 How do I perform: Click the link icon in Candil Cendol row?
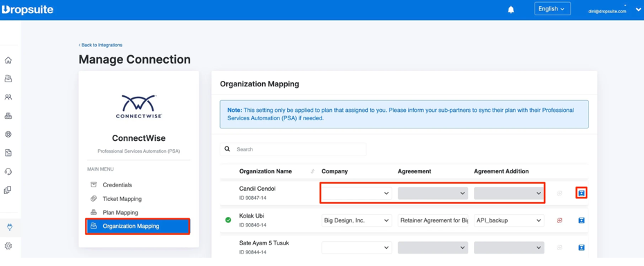coord(560,193)
